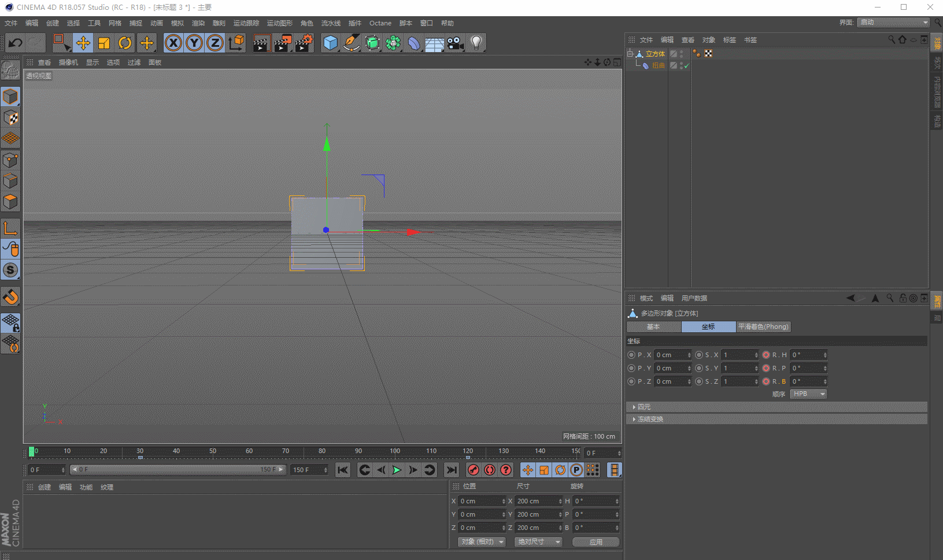Toggle the X axis lock
Screen dimensions: 943x560
(173, 43)
